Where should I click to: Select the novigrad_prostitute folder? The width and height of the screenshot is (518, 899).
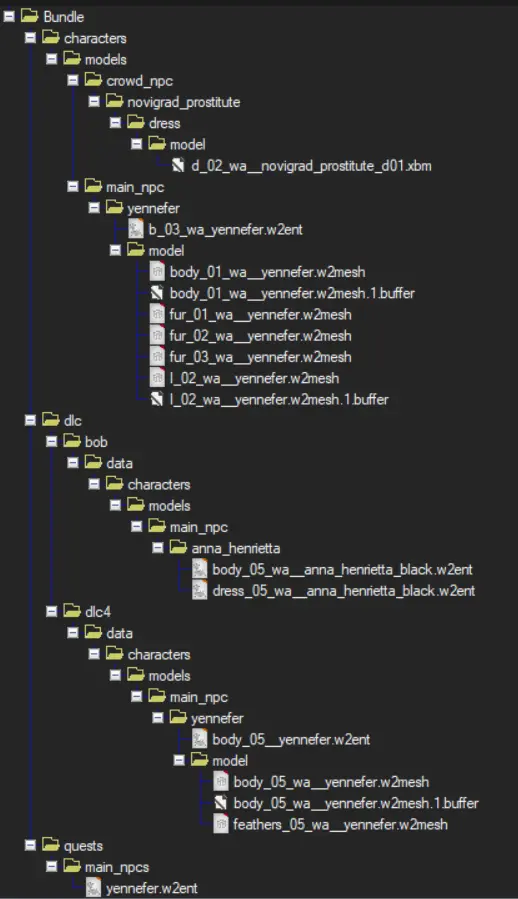[x=184, y=102]
